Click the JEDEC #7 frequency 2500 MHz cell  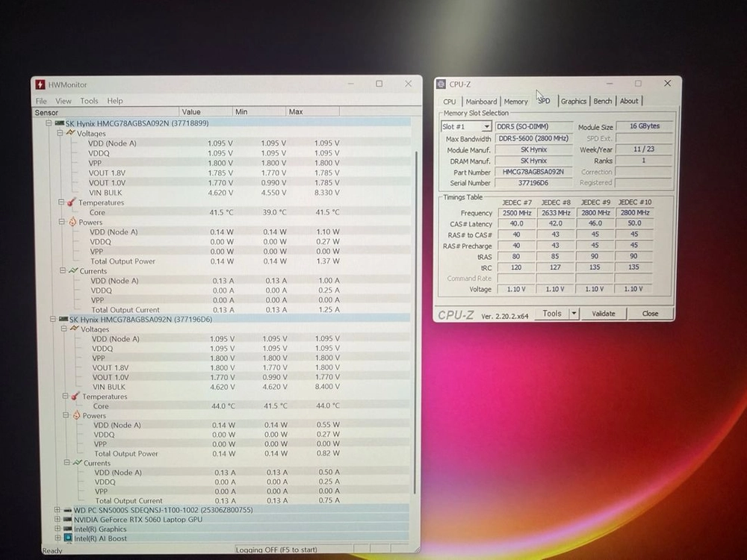[516, 213]
